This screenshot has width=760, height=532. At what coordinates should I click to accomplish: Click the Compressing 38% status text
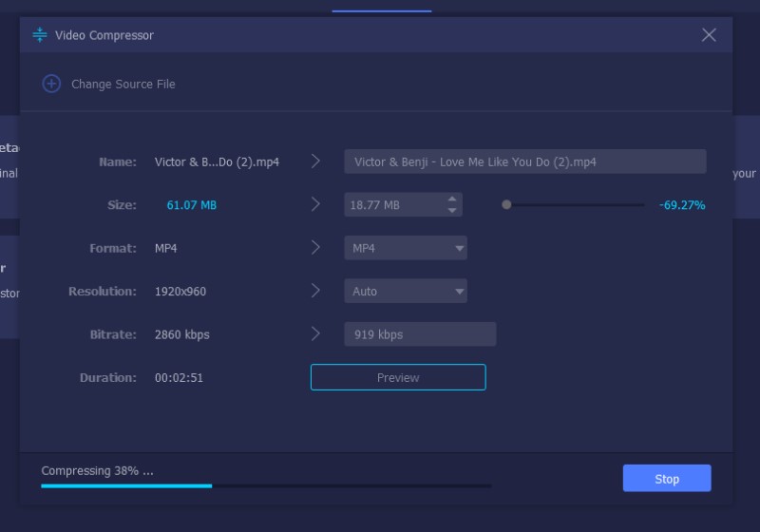pos(97,471)
